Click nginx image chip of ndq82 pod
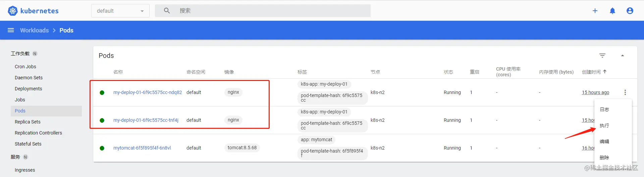 [233, 92]
